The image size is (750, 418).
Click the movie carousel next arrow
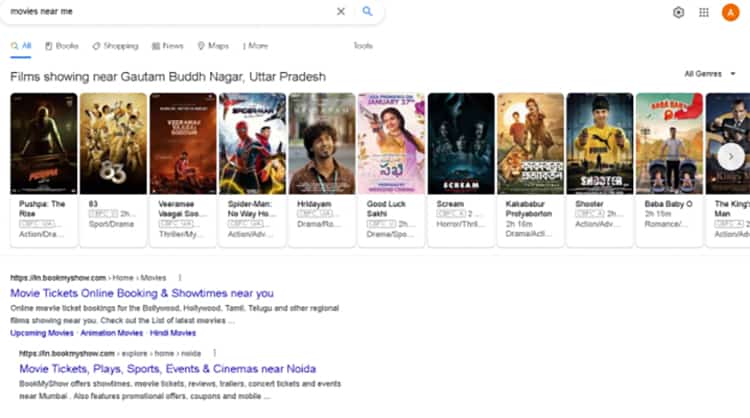coord(730,156)
